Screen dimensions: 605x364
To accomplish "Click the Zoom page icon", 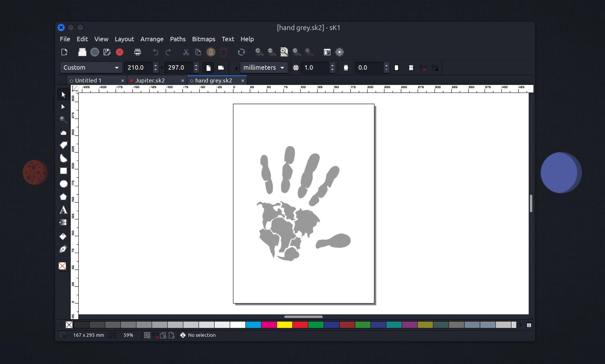I will point(284,52).
